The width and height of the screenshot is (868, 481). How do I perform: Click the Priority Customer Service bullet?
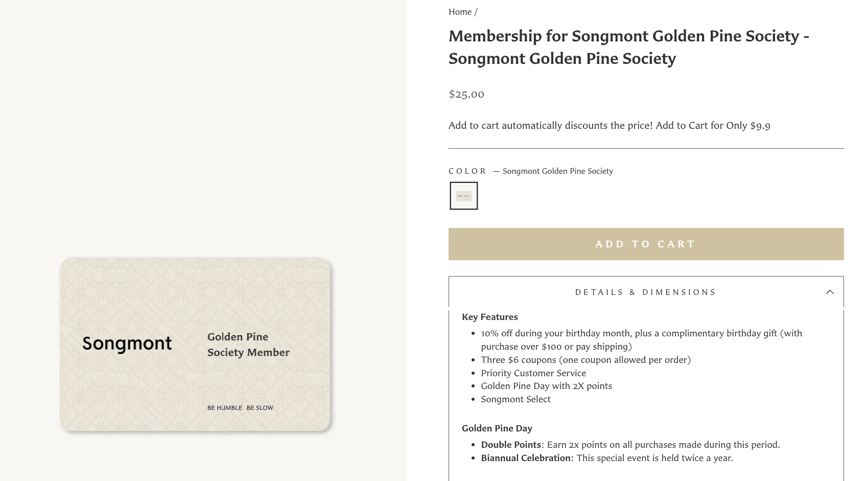533,373
